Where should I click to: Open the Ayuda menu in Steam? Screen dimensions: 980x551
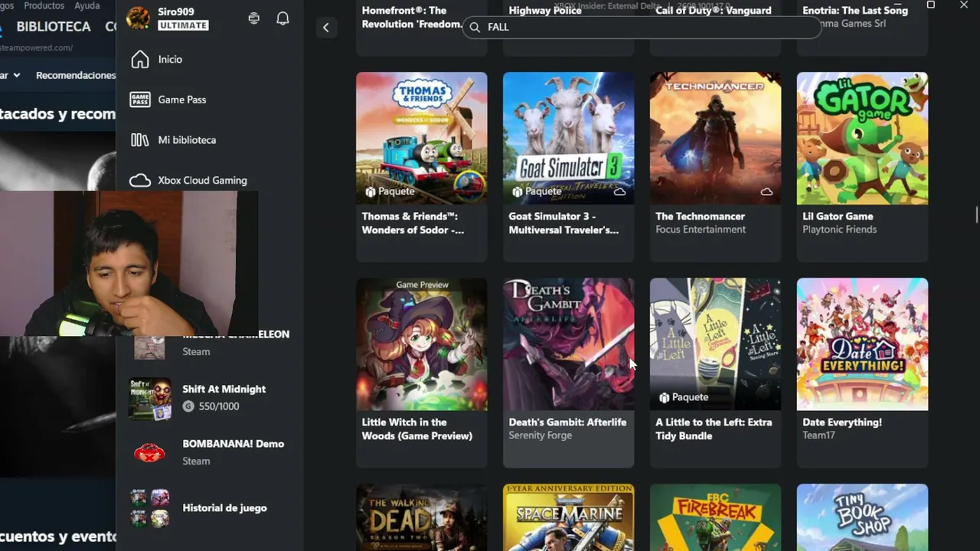pyautogui.click(x=87, y=5)
